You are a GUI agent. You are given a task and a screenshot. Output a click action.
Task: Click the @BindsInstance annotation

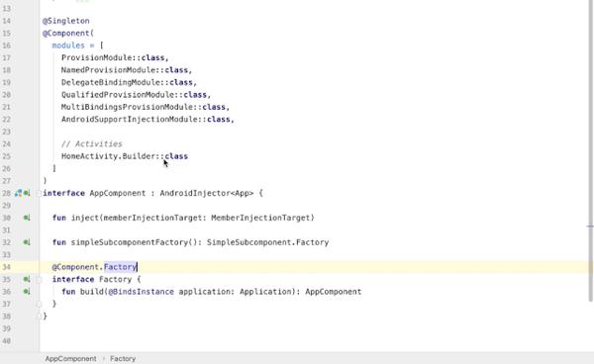tap(141, 292)
